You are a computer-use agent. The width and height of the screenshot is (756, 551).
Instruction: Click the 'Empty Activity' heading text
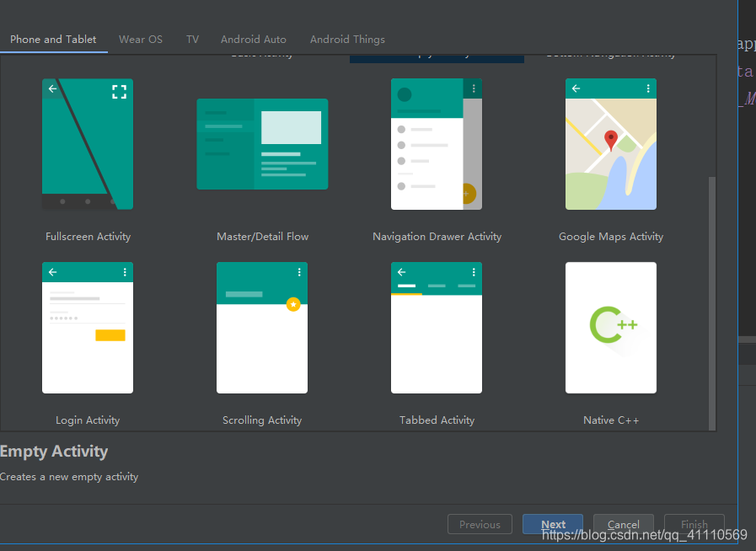tap(53, 452)
